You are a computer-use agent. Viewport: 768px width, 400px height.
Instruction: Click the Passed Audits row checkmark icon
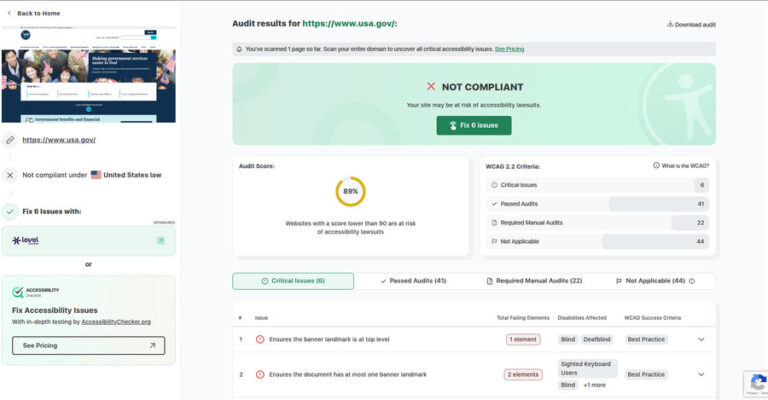pyautogui.click(x=494, y=204)
